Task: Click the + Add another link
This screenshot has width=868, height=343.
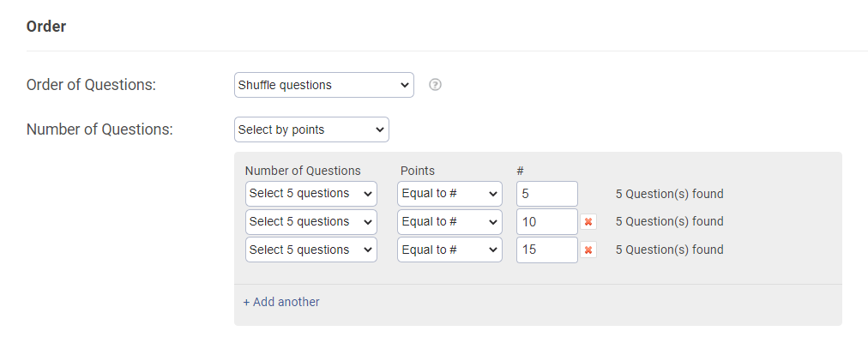Action: coord(281,302)
